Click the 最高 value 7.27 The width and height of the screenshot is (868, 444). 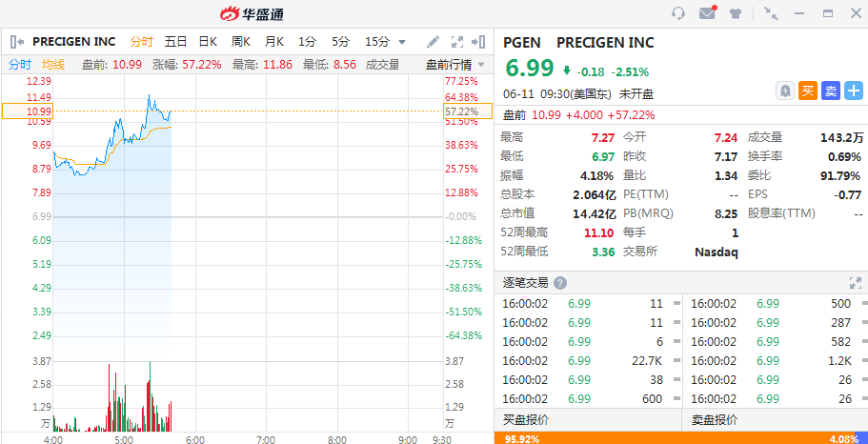tap(603, 137)
